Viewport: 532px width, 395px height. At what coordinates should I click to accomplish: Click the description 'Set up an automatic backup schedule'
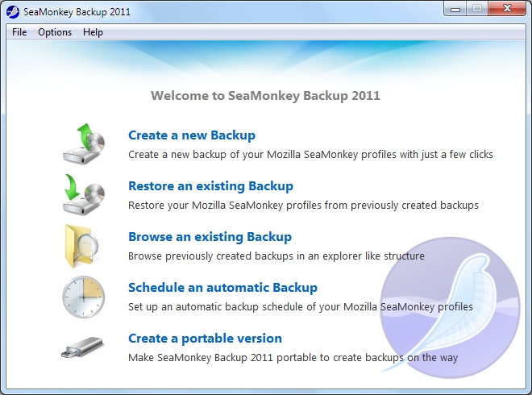pyautogui.click(x=216, y=307)
